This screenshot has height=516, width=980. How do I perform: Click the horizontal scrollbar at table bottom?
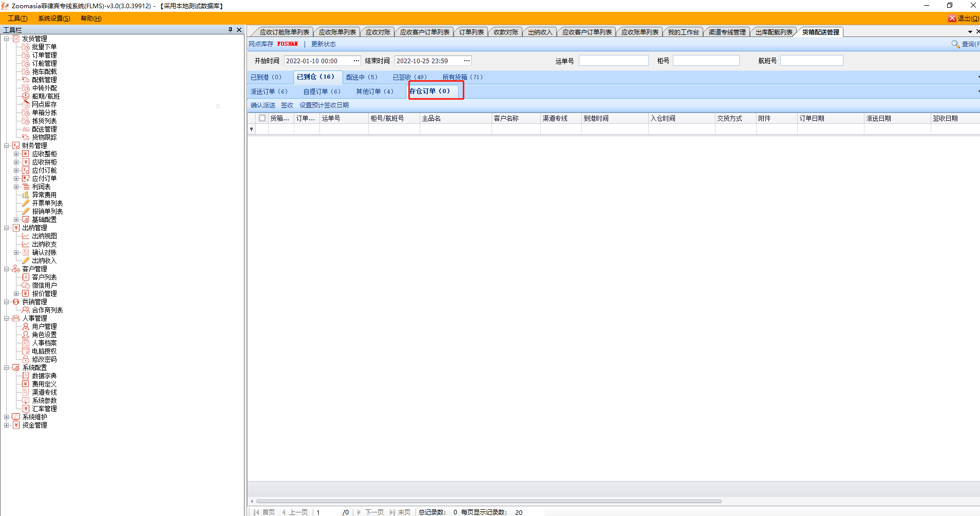(x=488, y=501)
